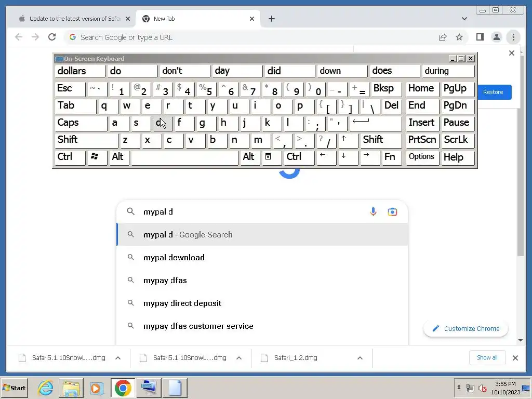Expand options for Safari_1.2.dmg download
Viewport: 532px width, 399px height.
(360, 357)
